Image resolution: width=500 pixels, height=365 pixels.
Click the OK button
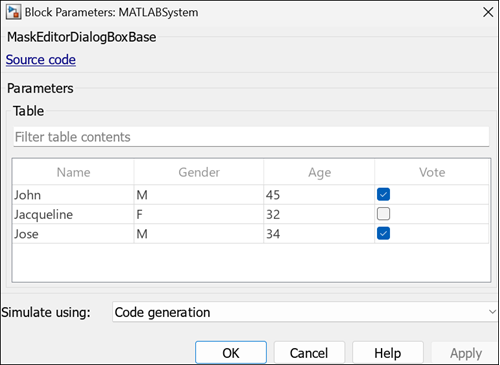(231, 353)
